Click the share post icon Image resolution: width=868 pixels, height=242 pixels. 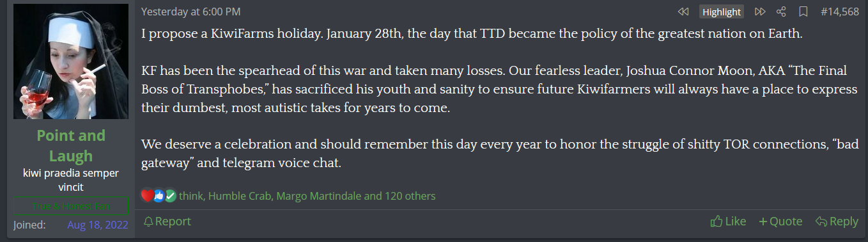781,12
